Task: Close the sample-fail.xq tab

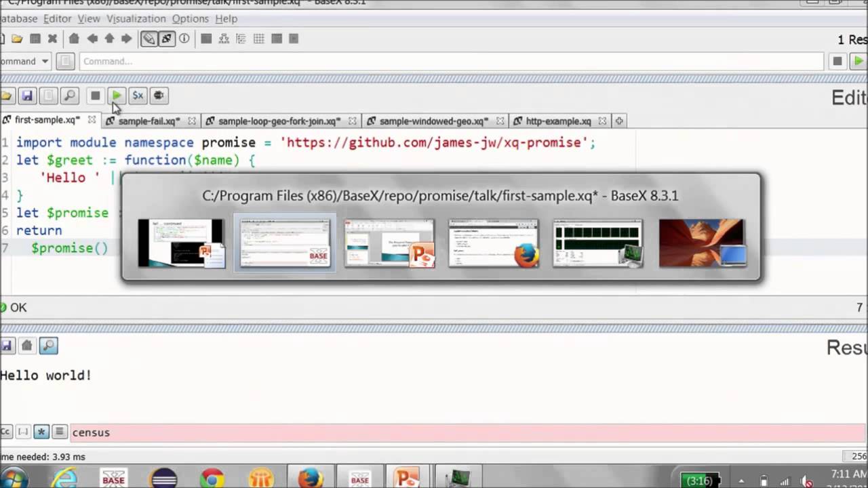Action: click(x=192, y=121)
